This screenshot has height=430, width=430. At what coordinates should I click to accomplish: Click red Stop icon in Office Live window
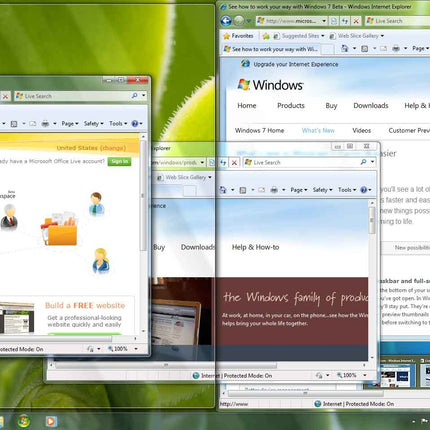(x=5, y=96)
